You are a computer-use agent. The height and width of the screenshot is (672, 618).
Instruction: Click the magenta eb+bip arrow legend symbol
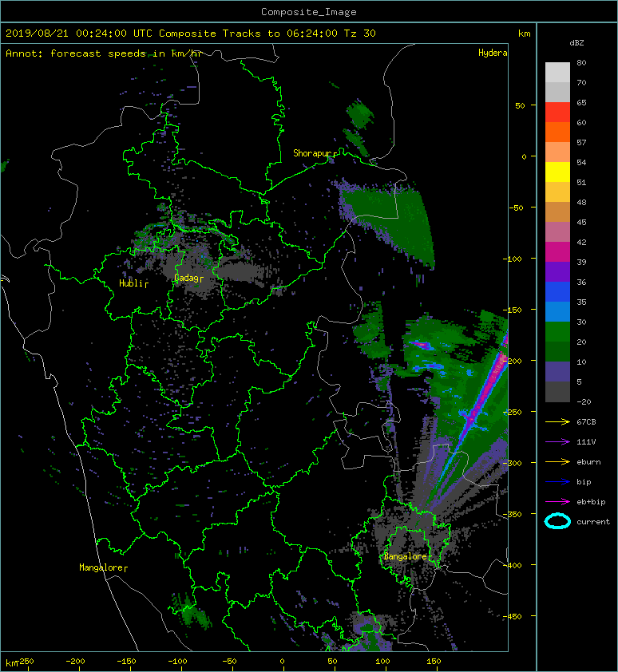(557, 502)
